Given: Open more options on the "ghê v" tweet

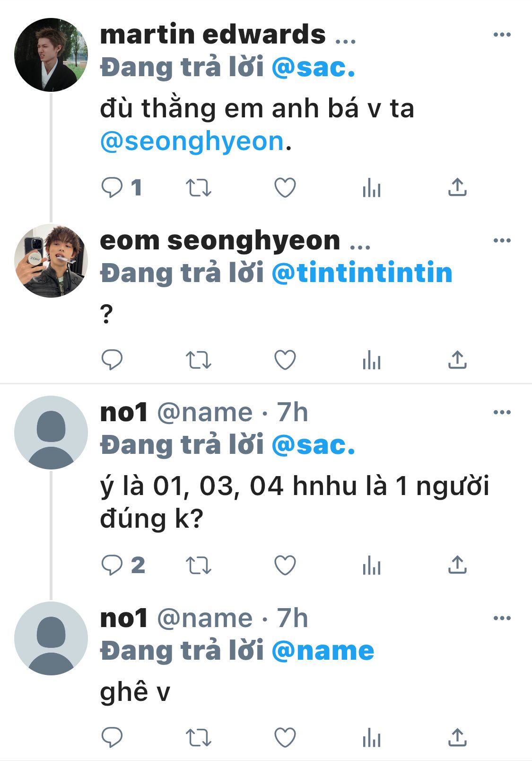Looking at the screenshot, I should tap(502, 618).
